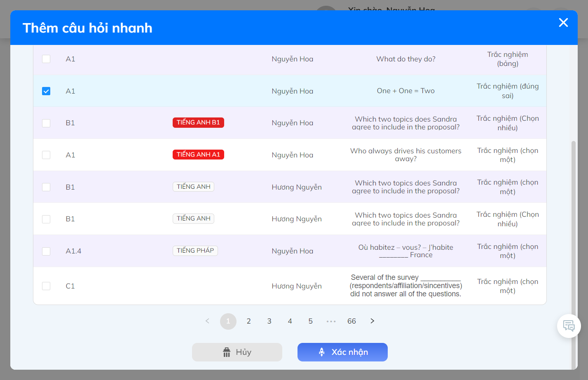Cancel with the Hủy button
The width and height of the screenshot is (588, 380).
pos(237,352)
